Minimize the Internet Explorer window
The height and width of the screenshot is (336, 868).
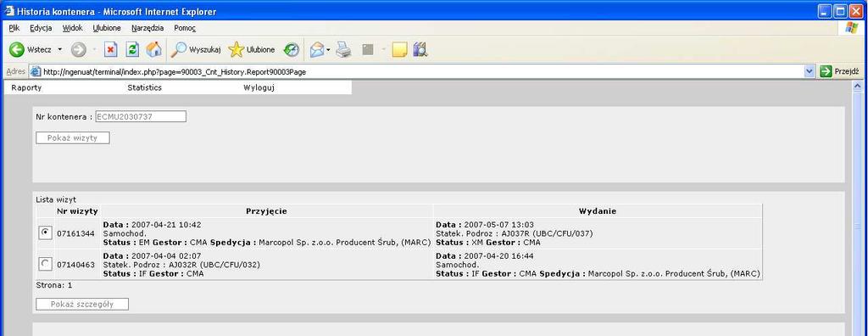click(826, 11)
